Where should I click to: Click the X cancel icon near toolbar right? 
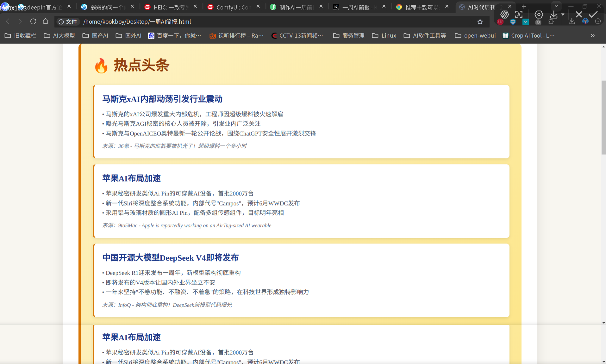click(x=579, y=15)
